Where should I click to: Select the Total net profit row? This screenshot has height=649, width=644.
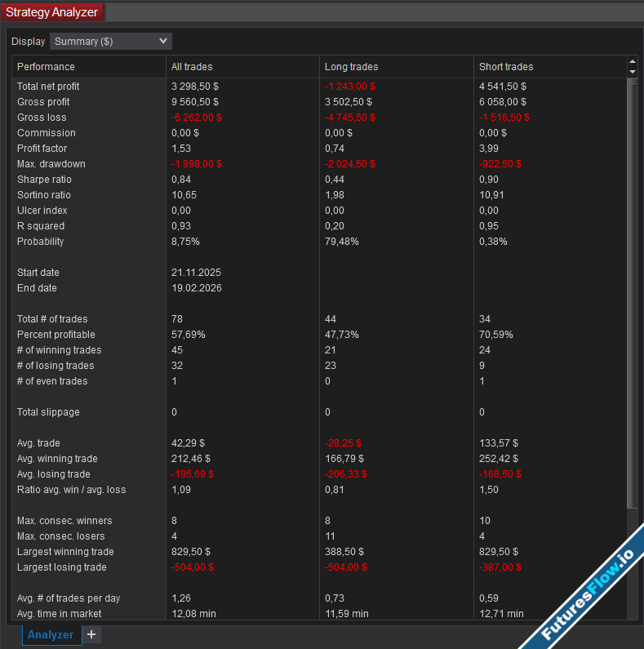48,87
